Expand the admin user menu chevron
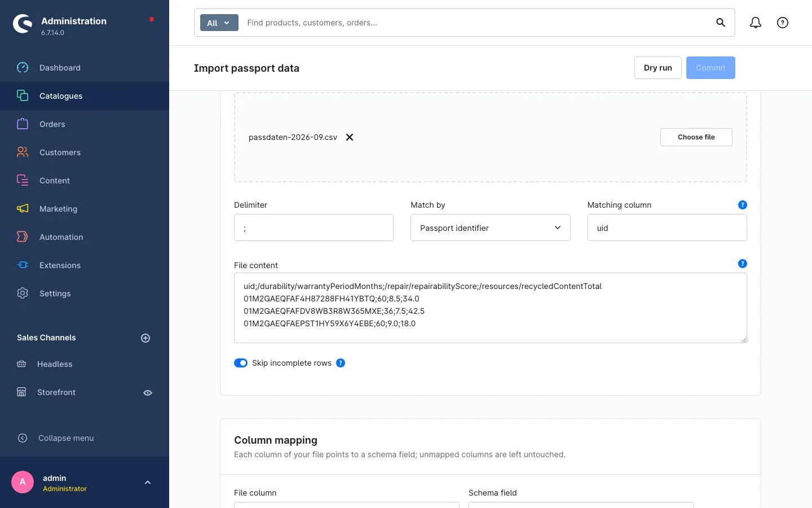Screen dimensions: 812x508 pos(148,483)
